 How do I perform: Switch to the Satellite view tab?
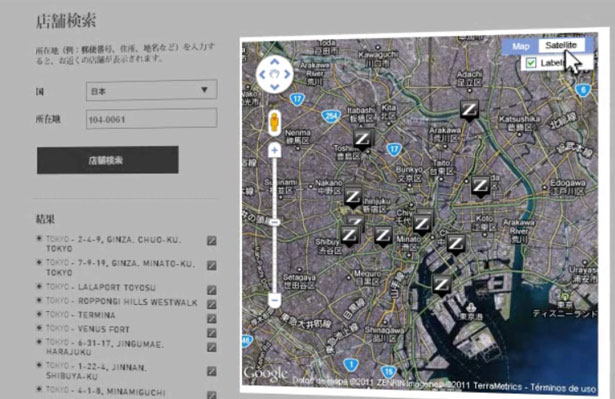point(561,45)
